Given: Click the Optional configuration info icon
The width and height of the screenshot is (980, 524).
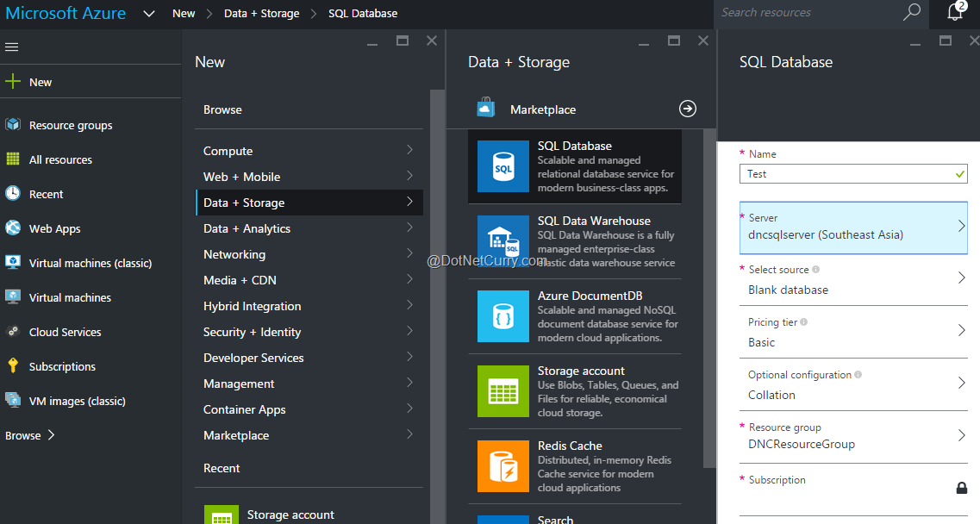Looking at the screenshot, I should [858, 375].
